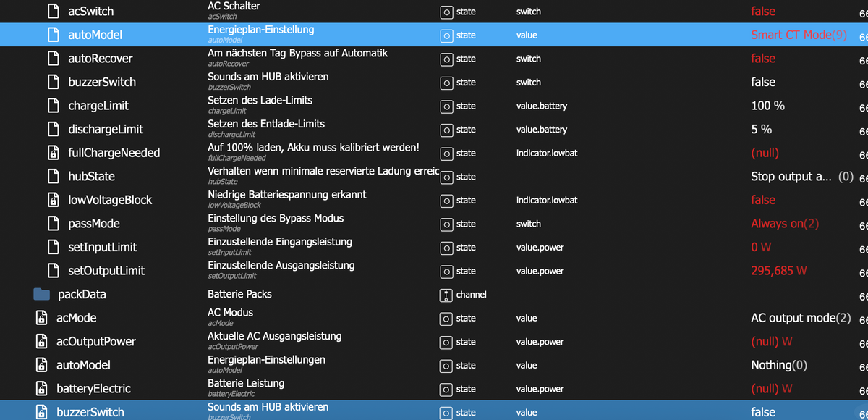Click the file icon beside setOutputLimit

coord(53,271)
